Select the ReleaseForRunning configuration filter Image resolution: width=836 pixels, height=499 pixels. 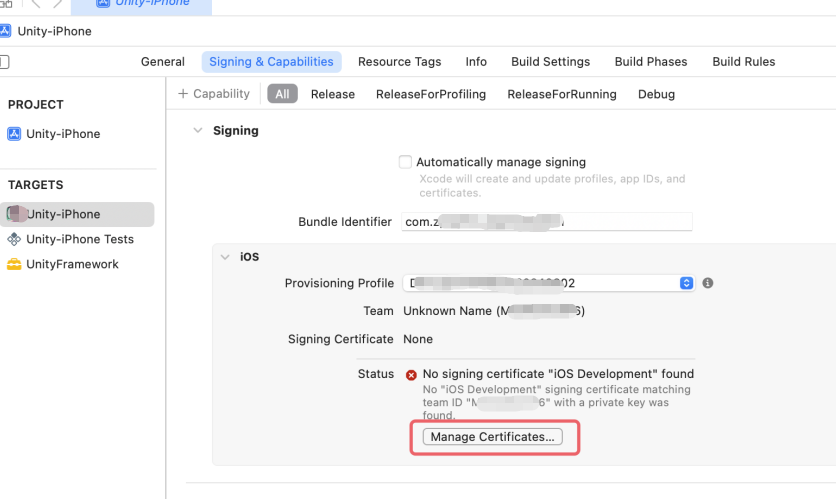pyautogui.click(x=562, y=94)
